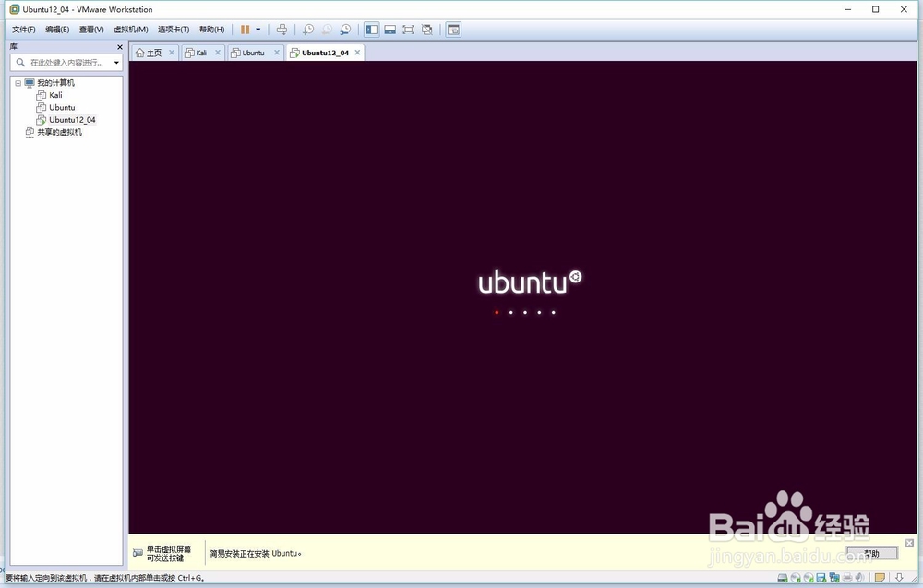Send Ctrl+Alt+Del to the virtual machine
Image resolution: width=923 pixels, height=588 pixels.
pos(282,30)
